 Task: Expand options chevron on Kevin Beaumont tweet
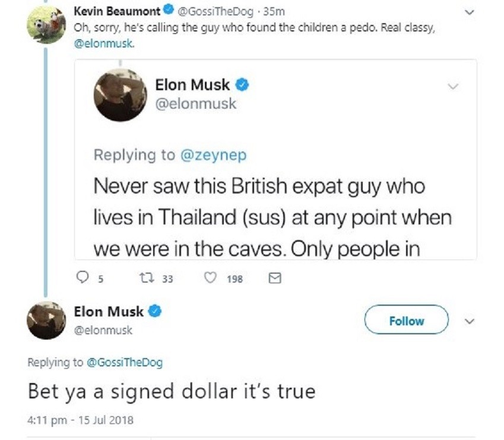[x=470, y=12]
